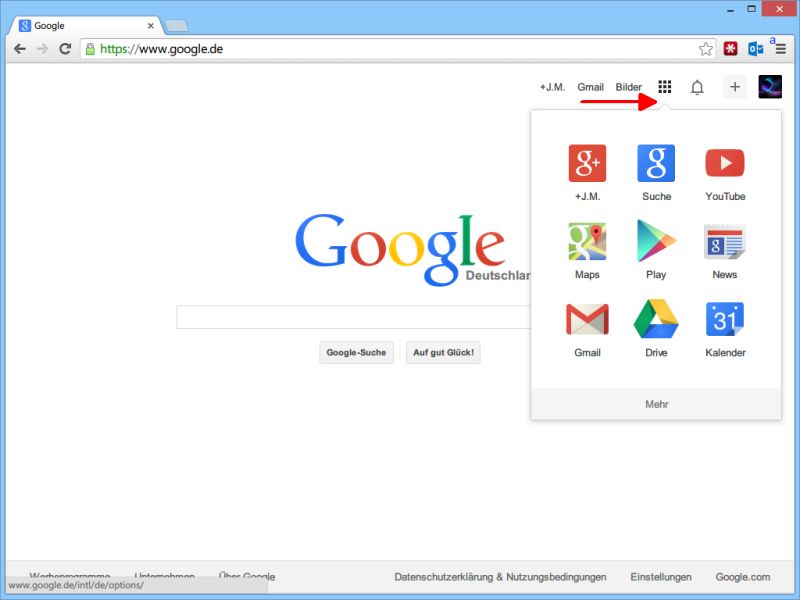Image resolution: width=800 pixels, height=600 pixels.
Task: Reload the page
Action: (65, 49)
